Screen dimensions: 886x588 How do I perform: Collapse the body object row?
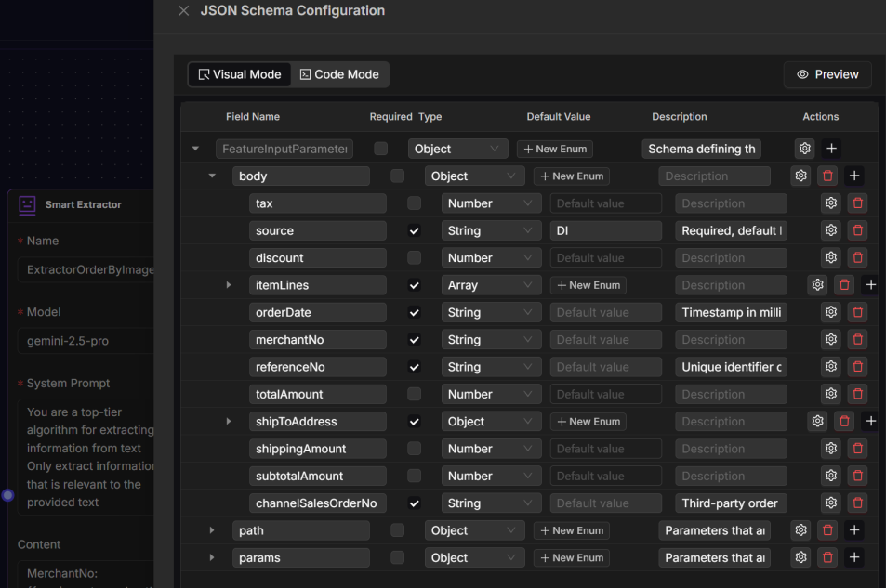tap(212, 176)
